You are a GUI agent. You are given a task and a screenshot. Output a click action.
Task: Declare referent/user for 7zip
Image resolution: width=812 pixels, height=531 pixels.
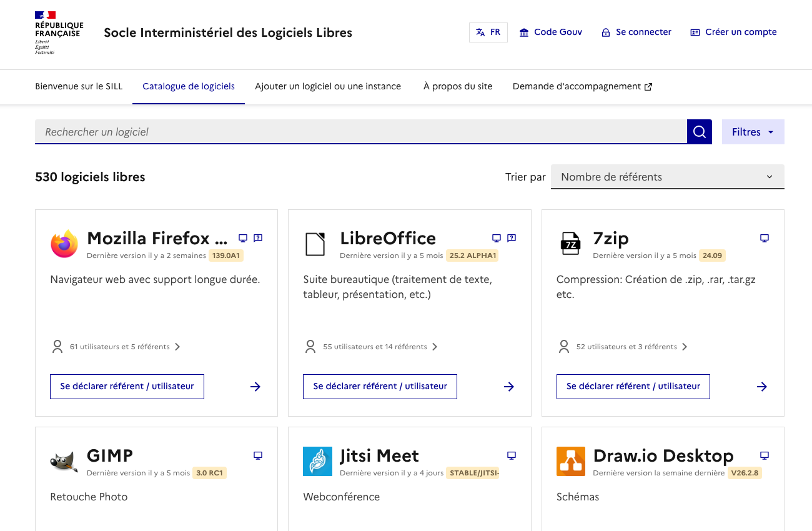(633, 387)
